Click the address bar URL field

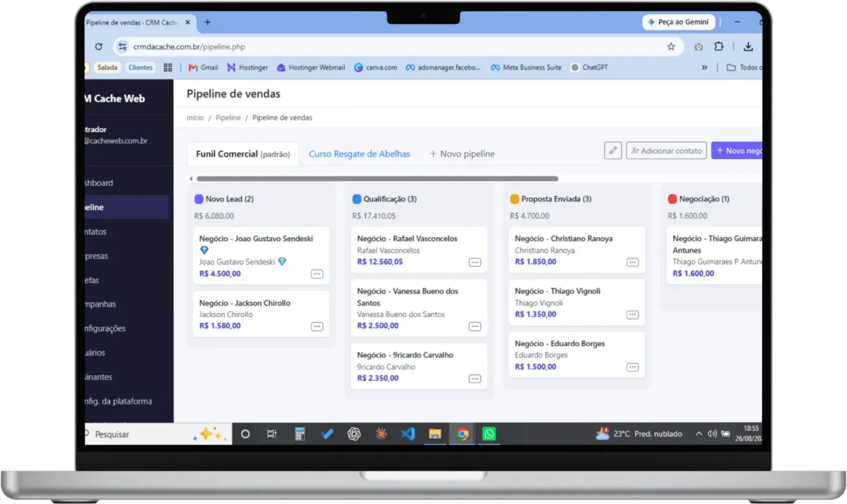coord(397,47)
